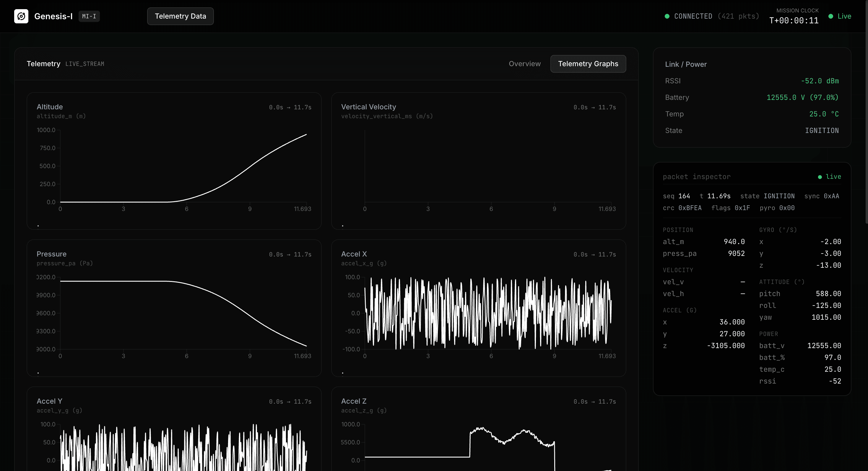Click the MI-I badge

89,16
